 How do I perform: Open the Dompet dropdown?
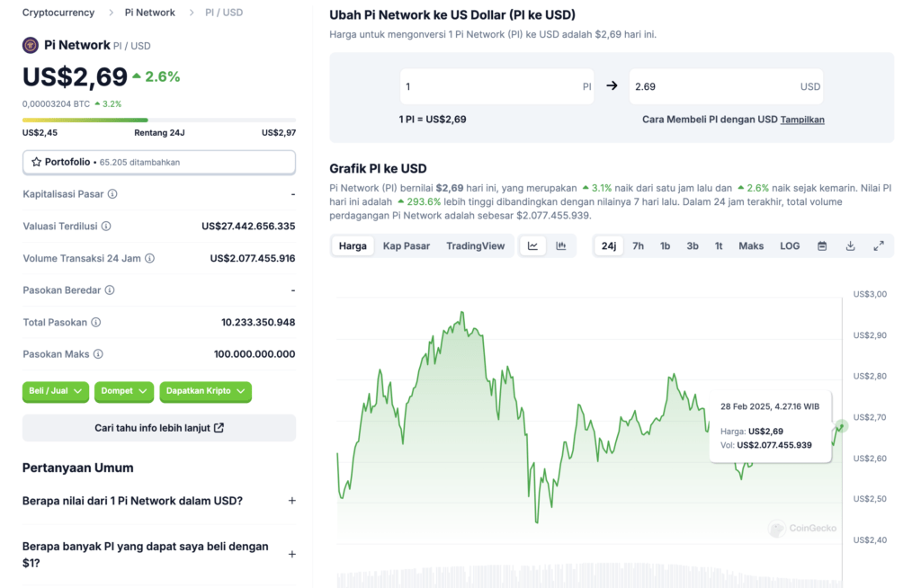pos(124,391)
